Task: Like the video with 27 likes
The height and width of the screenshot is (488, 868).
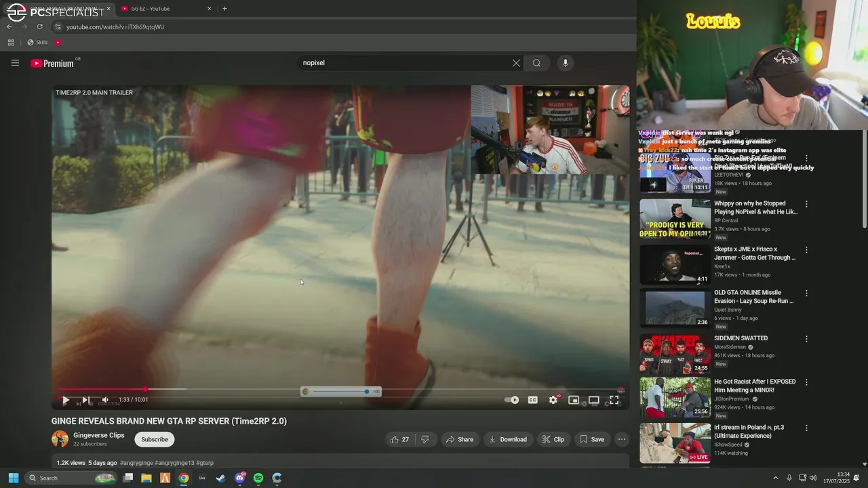Action: 399,439
